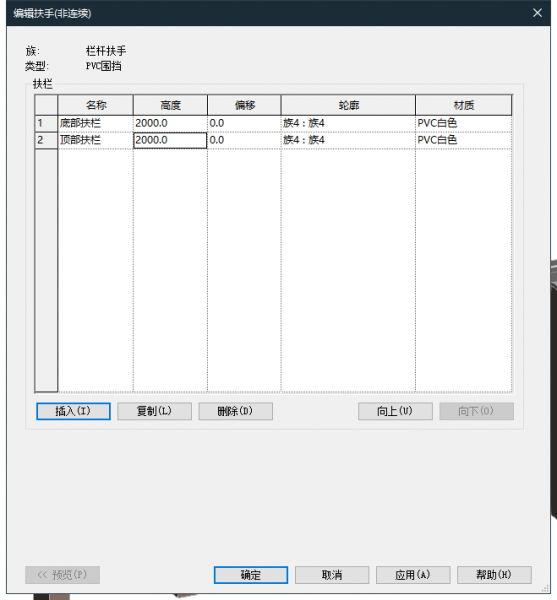Click the 轮廓 column header
This screenshot has height=600, width=557.
point(348,105)
